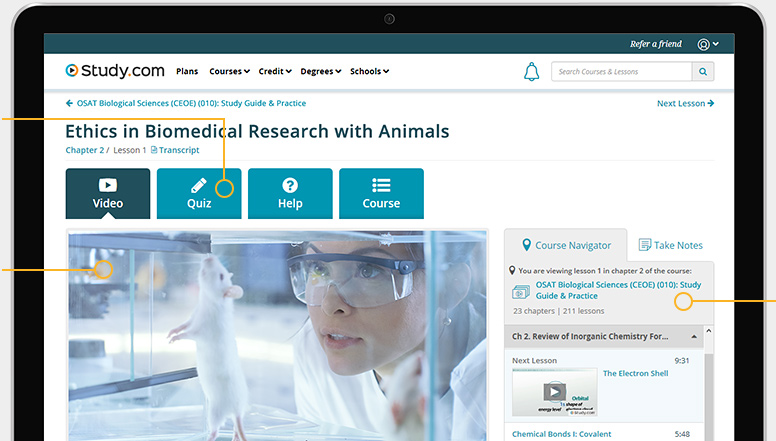Click the Study.com logo
Viewport: 776px width, 441px height.
pos(114,71)
